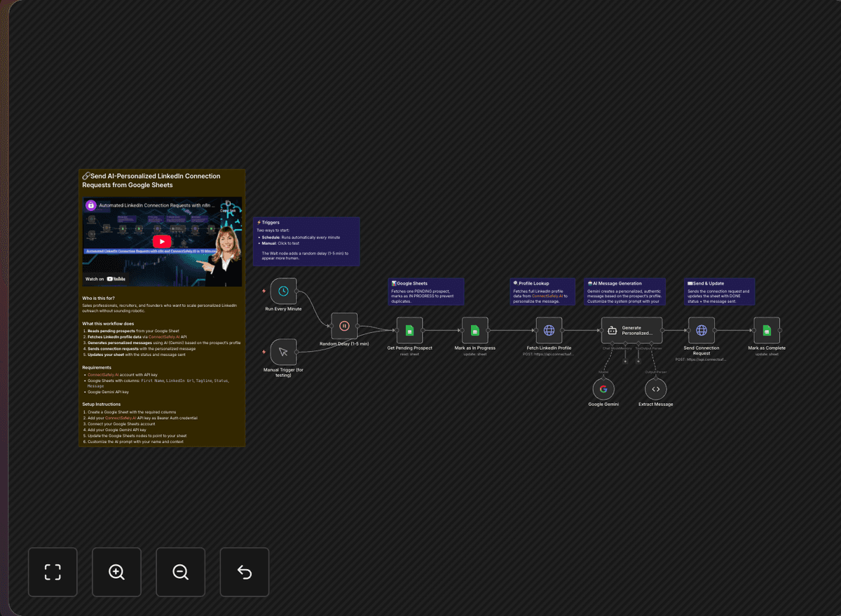The image size is (841, 616).
Task: Select the Run Every Minute schedule trigger node
Action: [282, 289]
